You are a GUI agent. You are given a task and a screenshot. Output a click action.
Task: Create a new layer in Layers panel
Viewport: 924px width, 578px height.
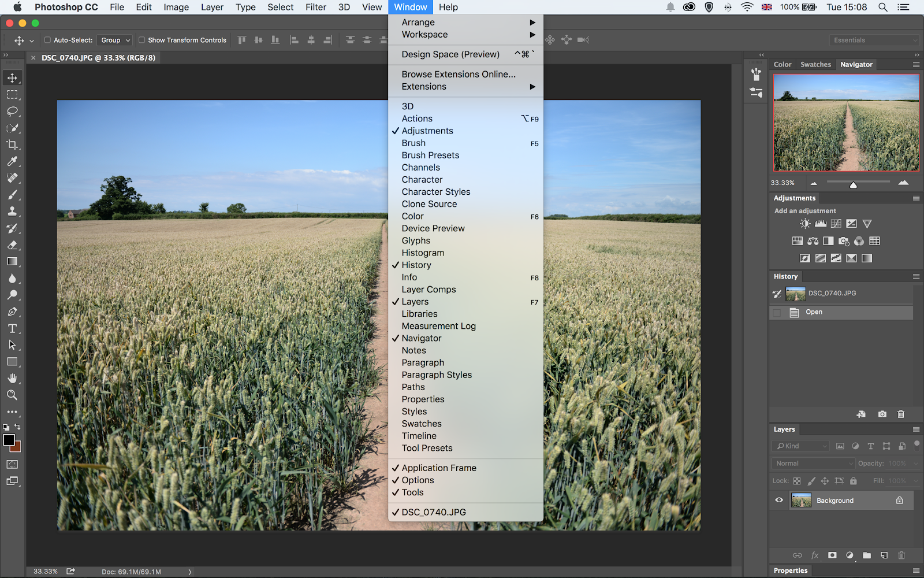(884, 555)
